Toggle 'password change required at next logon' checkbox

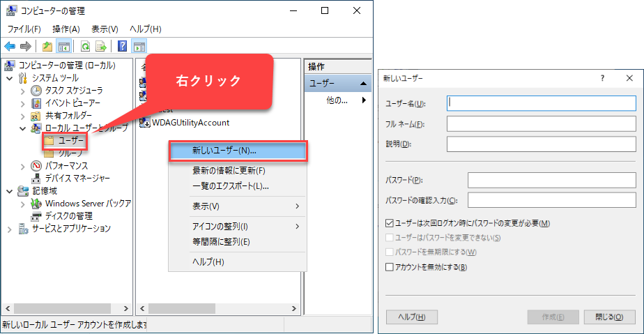tap(390, 223)
